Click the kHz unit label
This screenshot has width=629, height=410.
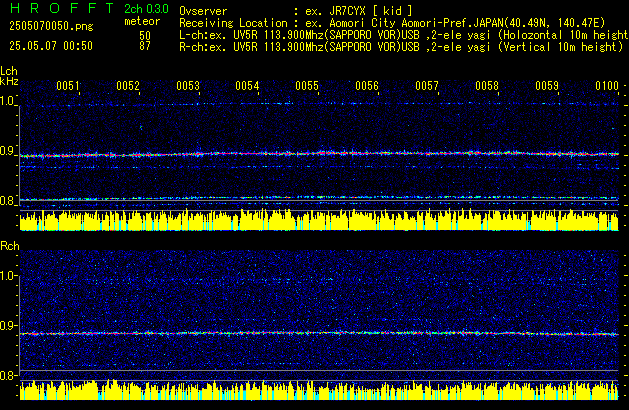pos(9,81)
